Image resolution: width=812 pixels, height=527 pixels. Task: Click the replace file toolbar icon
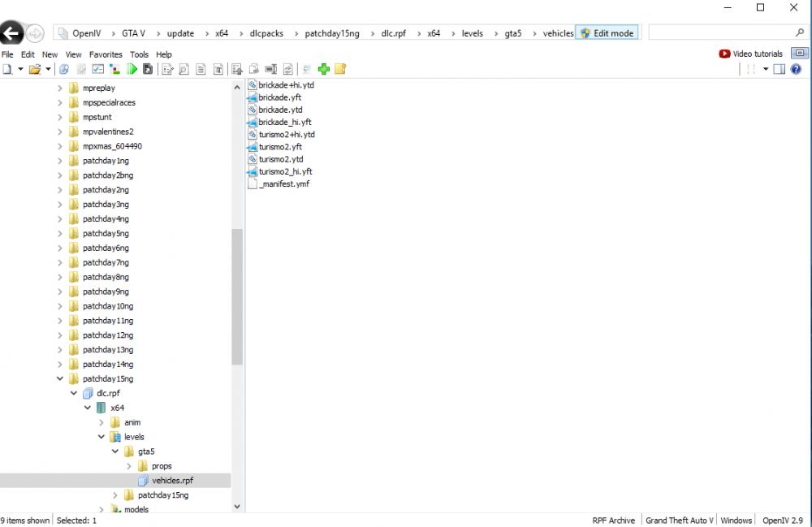click(x=288, y=69)
